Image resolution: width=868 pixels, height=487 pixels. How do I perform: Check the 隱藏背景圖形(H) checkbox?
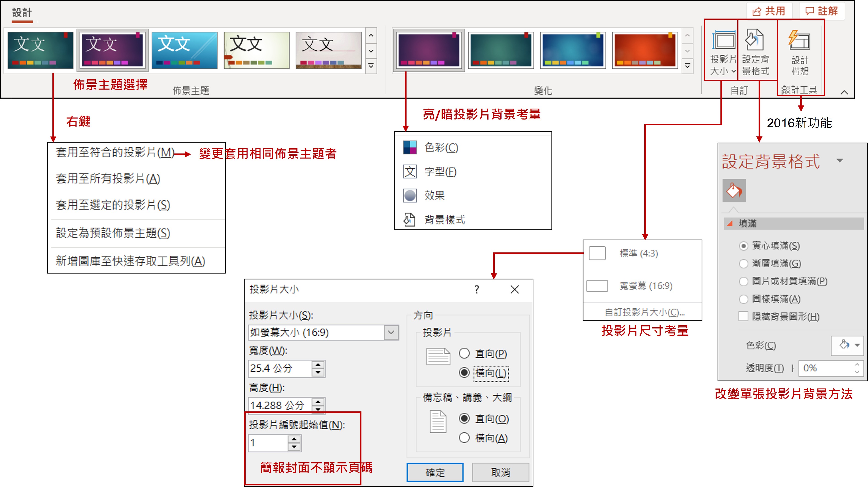pos(743,317)
